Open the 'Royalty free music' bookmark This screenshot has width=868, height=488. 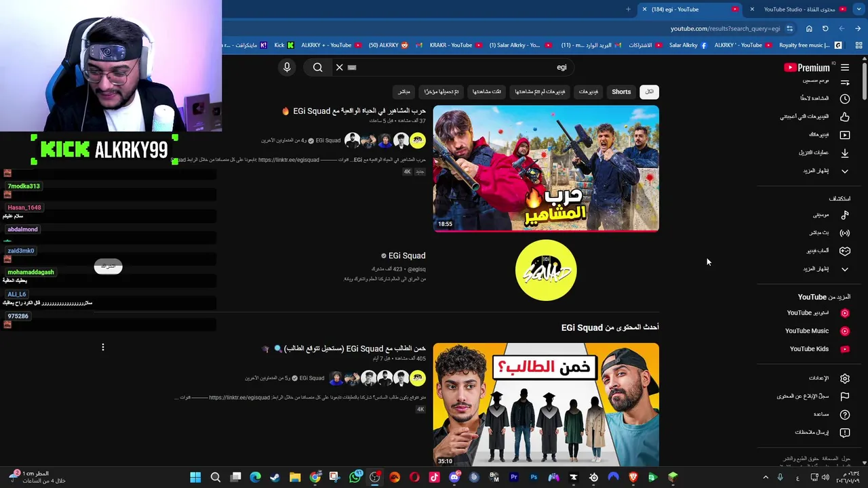coord(810,45)
